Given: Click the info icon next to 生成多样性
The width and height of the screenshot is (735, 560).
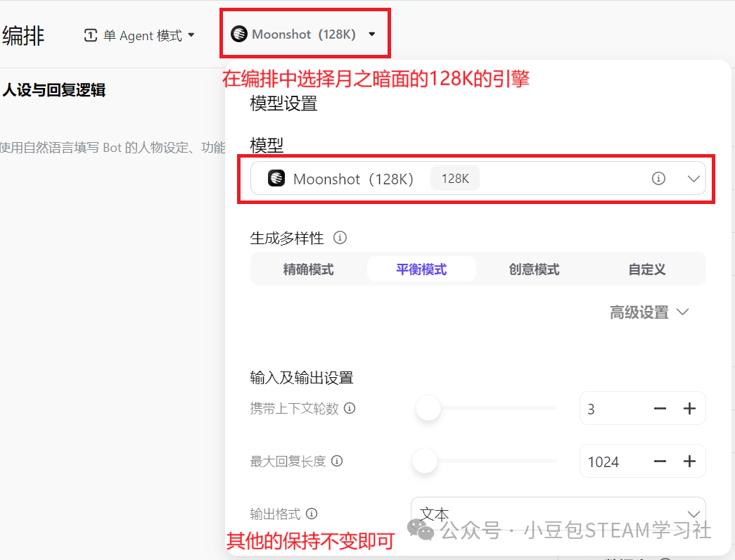Looking at the screenshot, I should 340,238.
